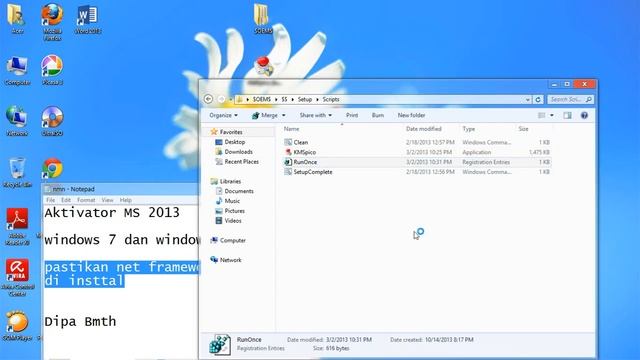
Task: Open Documents library in navigation pane
Action: click(x=239, y=191)
